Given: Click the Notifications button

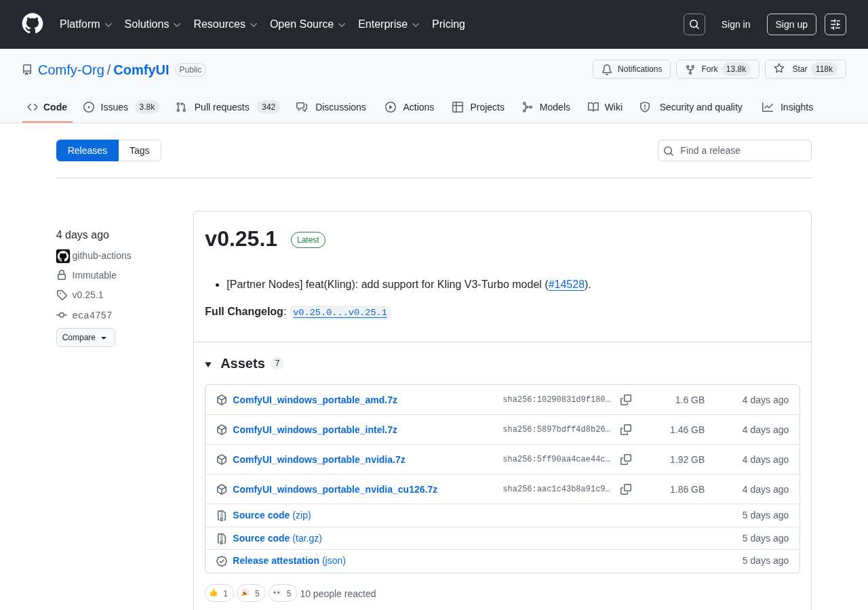Looking at the screenshot, I should 631,69.
